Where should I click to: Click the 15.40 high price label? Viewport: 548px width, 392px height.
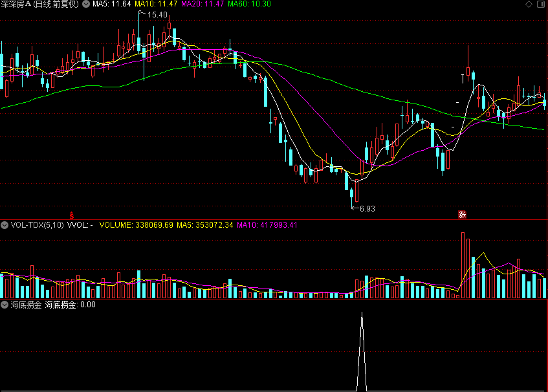click(x=157, y=15)
